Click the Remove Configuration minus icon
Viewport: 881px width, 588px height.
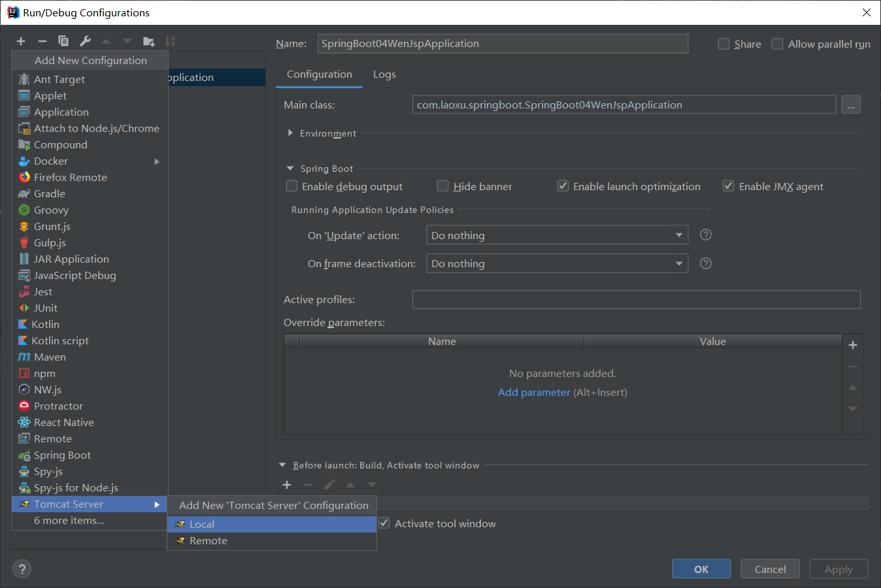click(x=42, y=41)
